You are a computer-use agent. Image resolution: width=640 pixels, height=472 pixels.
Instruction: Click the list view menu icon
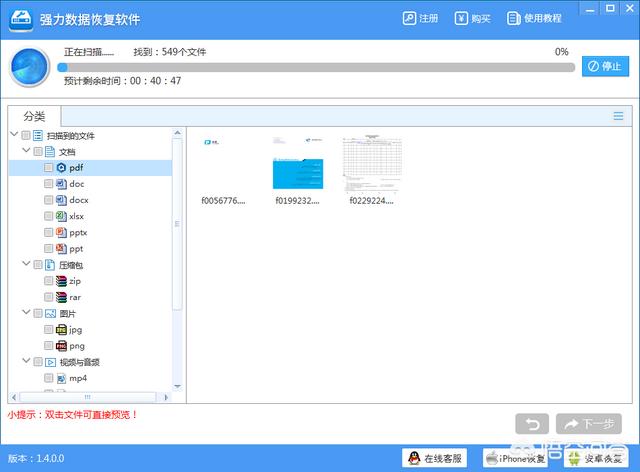click(618, 116)
